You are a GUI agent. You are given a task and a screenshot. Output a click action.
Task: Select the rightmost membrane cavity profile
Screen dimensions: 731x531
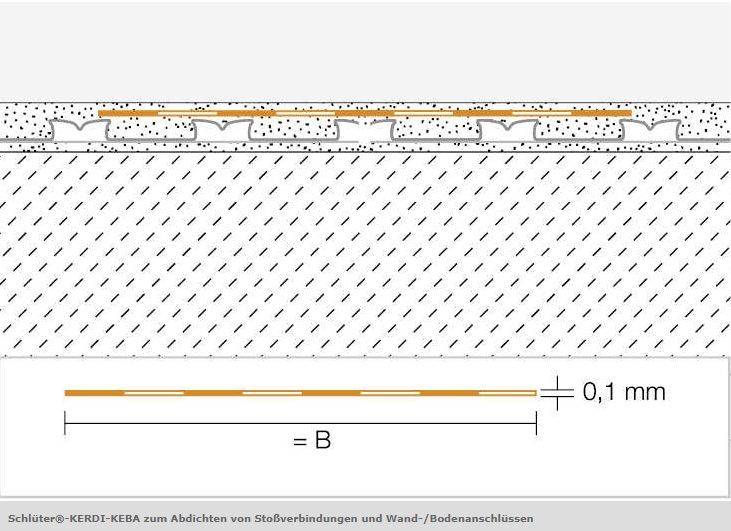[650, 130]
